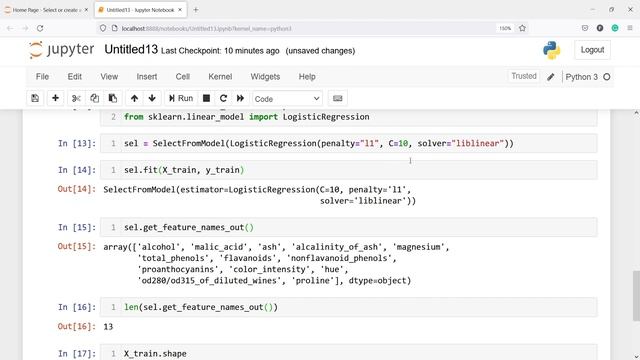Viewport: 640px width, 360px height.
Task: Click into cell In [16] len code
Action: coord(349,307)
